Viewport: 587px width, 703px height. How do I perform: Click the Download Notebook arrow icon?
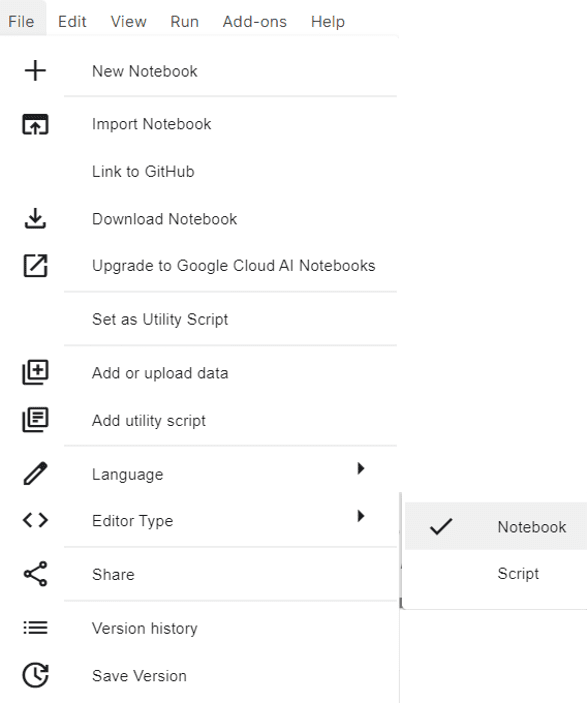coord(35,218)
